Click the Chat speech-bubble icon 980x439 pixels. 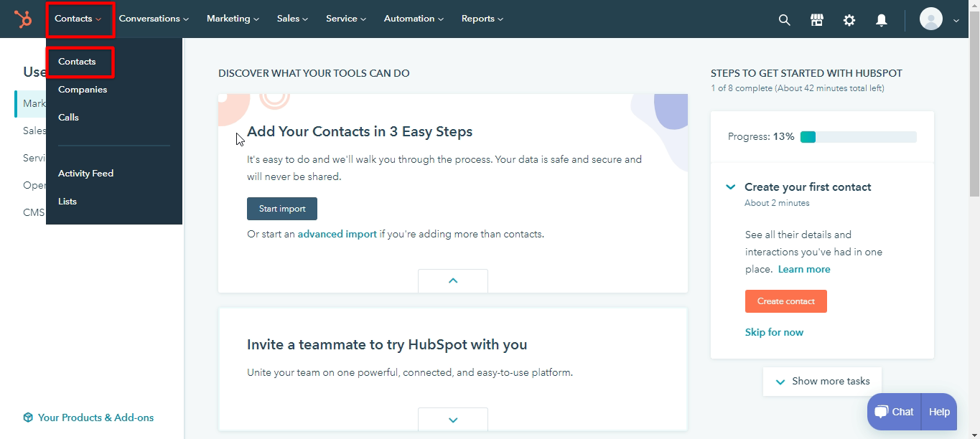pos(880,412)
